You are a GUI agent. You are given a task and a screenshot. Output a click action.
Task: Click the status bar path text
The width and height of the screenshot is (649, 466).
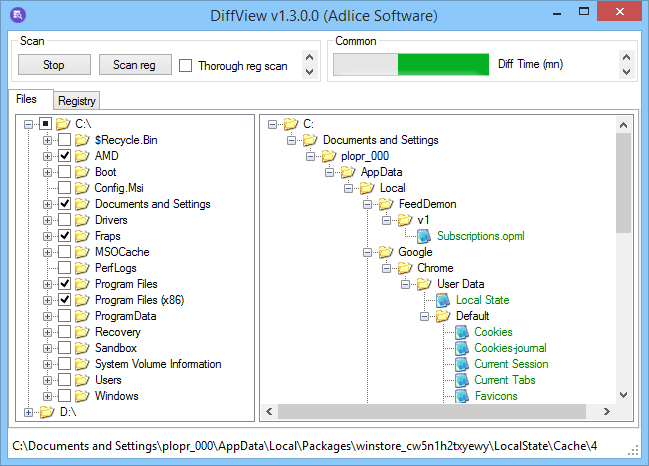305,446
